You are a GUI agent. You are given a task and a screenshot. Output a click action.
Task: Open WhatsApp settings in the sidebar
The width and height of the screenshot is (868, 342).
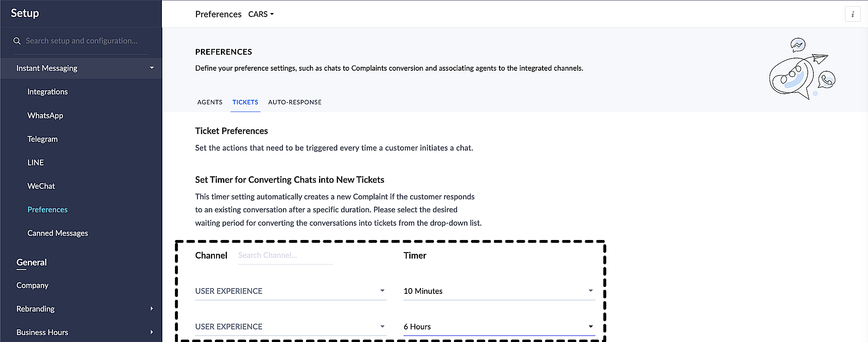45,115
